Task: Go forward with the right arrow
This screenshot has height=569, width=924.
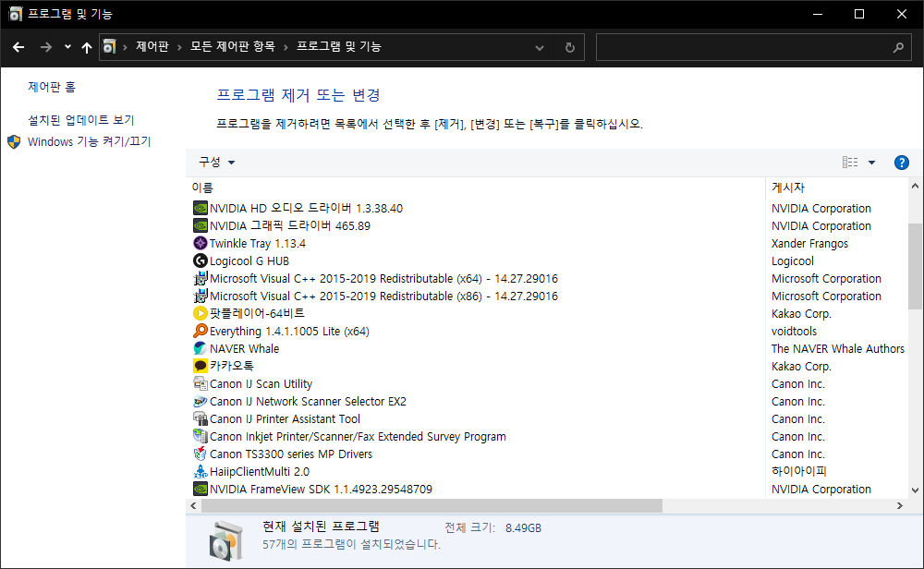Action: tap(45, 47)
